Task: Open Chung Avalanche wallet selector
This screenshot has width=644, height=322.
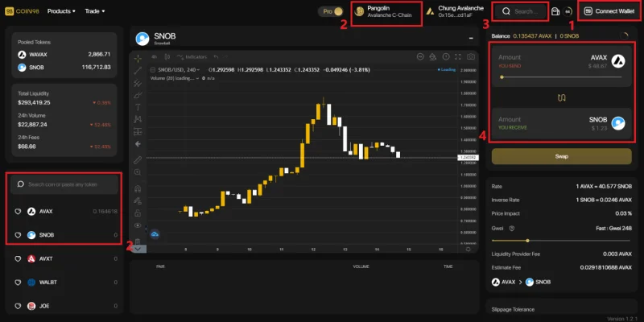Action: 455,11
